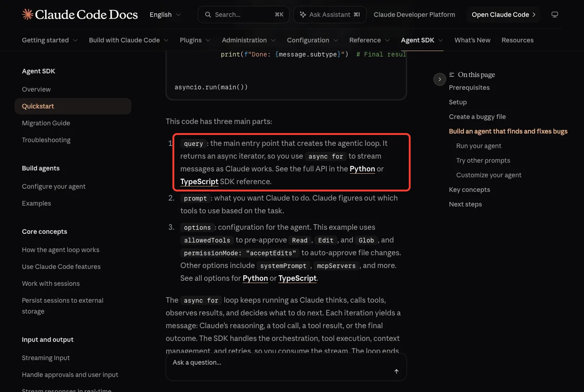Click the Open Claude Code button
This screenshot has width=584, height=392.
pyautogui.click(x=503, y=15)
